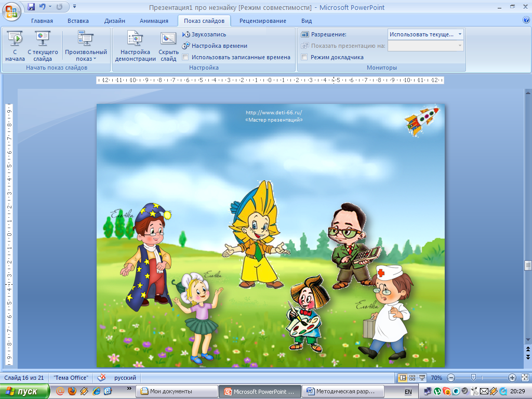Open the пуск Start menu
This screenshot has height=399, width=532.
coord(25,392)
